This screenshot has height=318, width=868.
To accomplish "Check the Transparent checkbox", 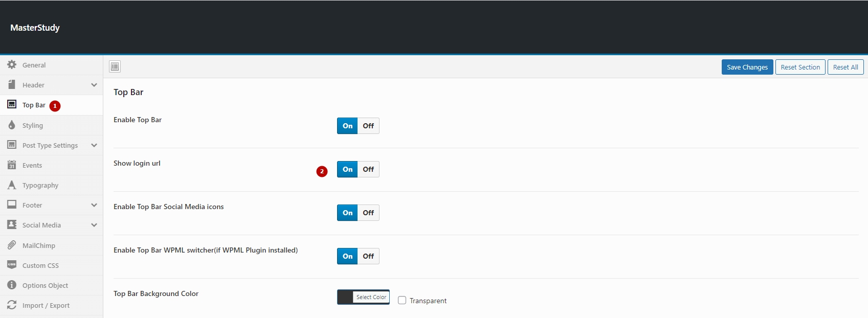I will tap(402, 301).
